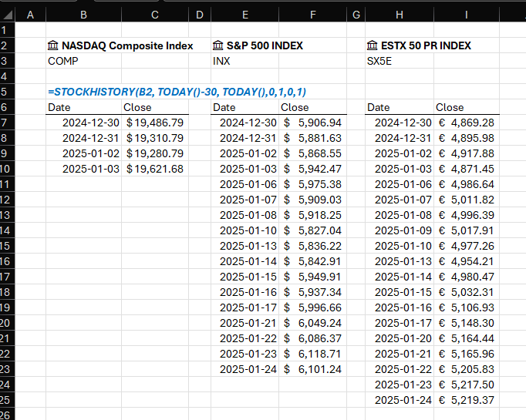Select column E header
This screenshot has height=420, width=526.
coord(245,15)
